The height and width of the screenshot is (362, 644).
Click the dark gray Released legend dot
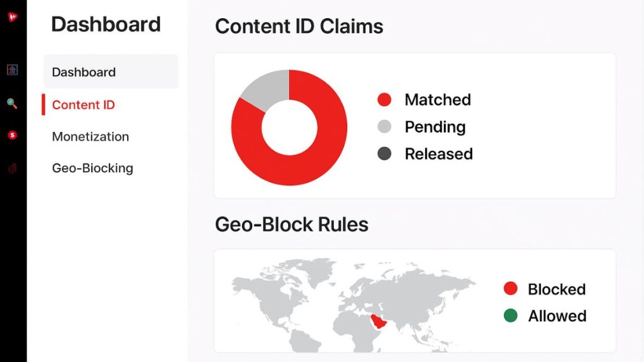384,154
